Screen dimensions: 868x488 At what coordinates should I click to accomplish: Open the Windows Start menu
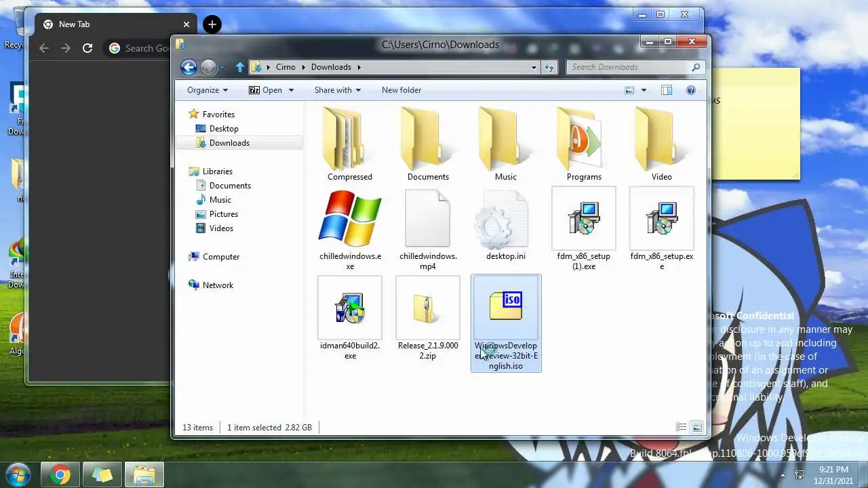tap(18, 474)
